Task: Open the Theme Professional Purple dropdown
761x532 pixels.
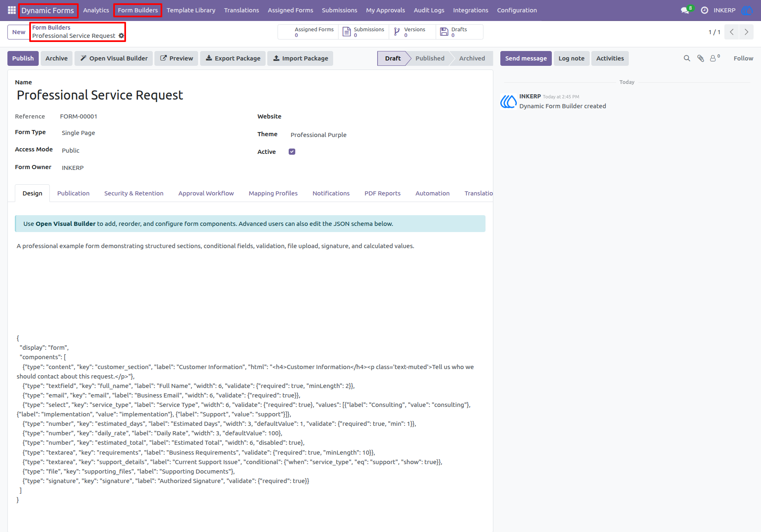Action: click(386, 135)
